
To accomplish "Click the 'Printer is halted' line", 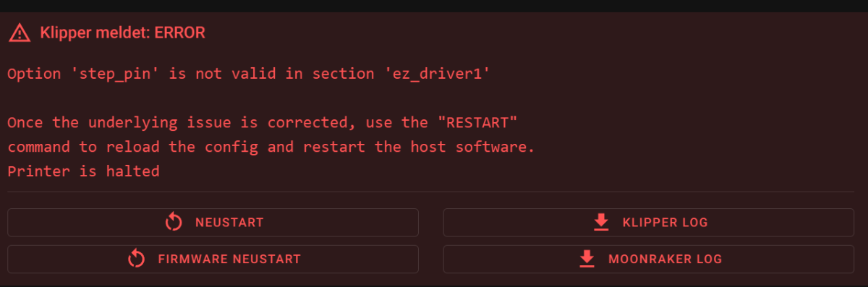I will (83, 171).
